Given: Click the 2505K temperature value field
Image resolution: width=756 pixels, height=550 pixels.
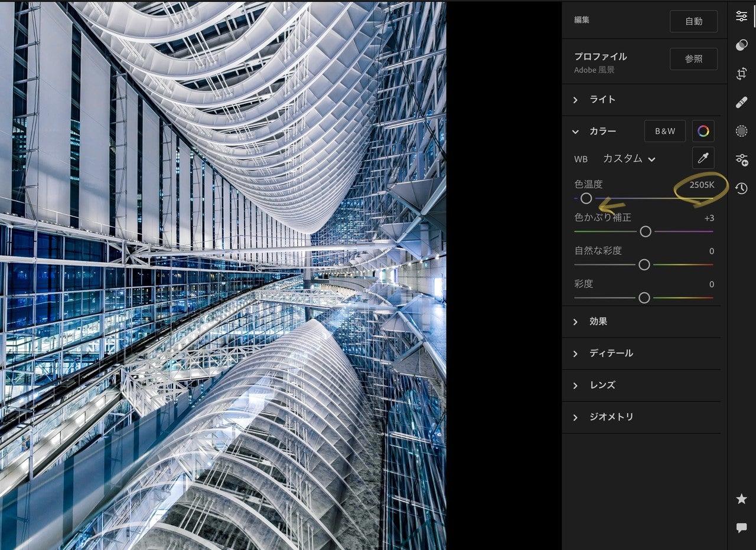Looking at the screenshot, I should click(x=702, y=185).
